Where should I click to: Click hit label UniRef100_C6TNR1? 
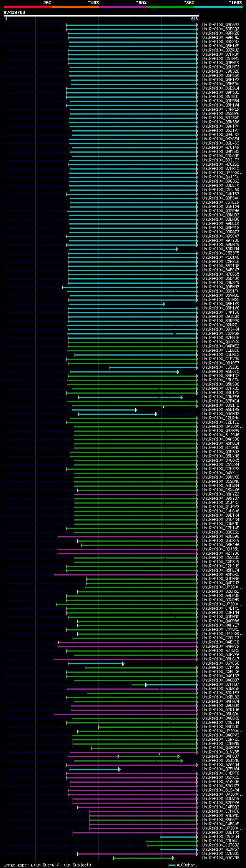point(221,58)
